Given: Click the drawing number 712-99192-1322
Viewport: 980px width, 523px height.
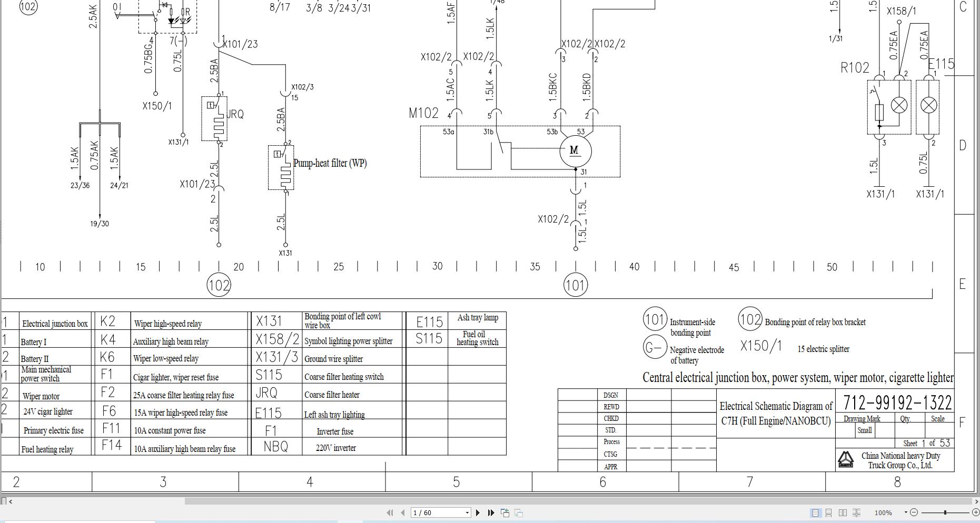Looking at the screenshot, I should (897, 403).
